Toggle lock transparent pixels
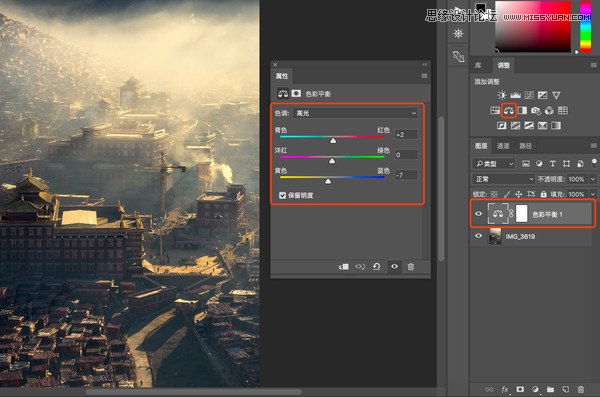Image resolution: width=600 pixels, height=397 pixels. click(x=494, y=194)
